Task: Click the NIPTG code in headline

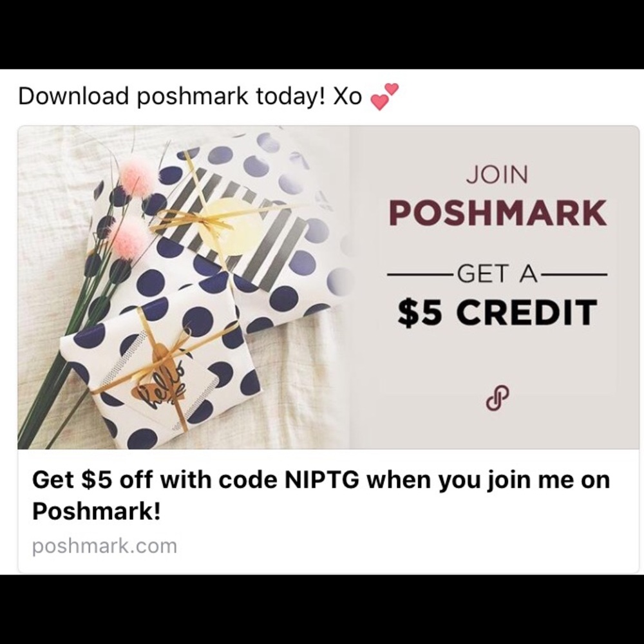Action: click(321, 480)
